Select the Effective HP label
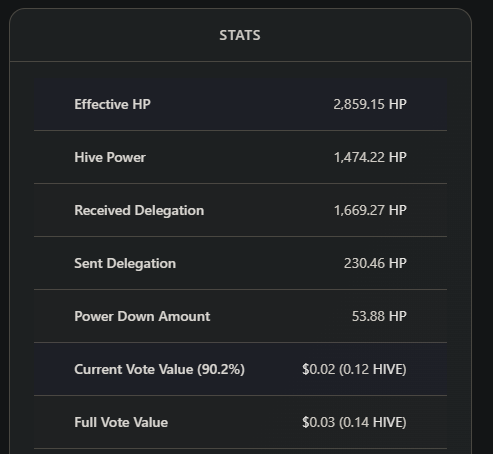The width and height of the screenshot is (493, 454). (x=112, y=104)
